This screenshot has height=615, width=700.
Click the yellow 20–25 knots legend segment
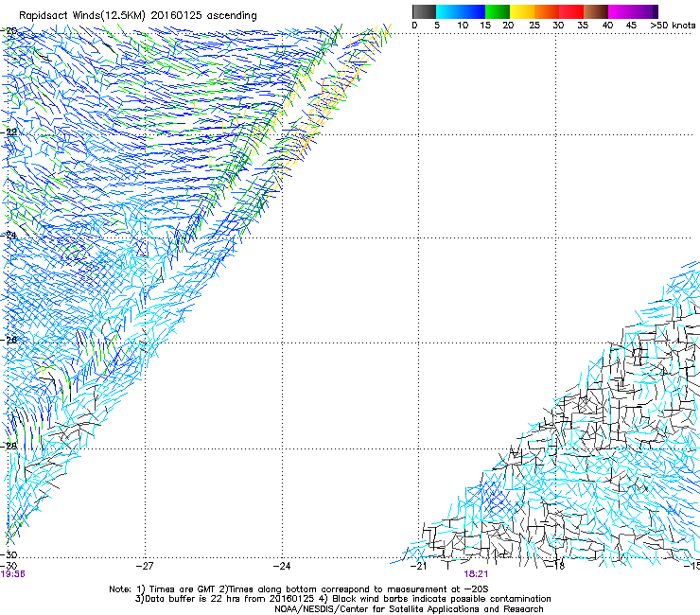[x=522, y=11]
